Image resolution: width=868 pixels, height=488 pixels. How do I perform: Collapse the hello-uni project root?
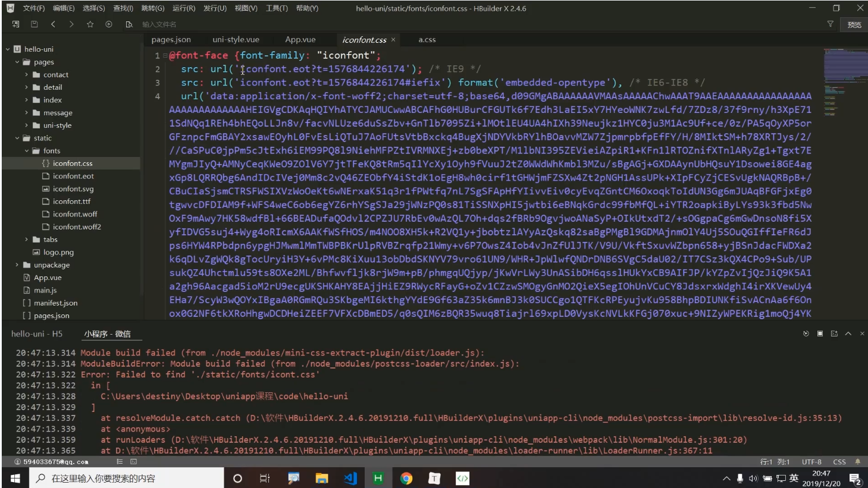coord(8,49)
